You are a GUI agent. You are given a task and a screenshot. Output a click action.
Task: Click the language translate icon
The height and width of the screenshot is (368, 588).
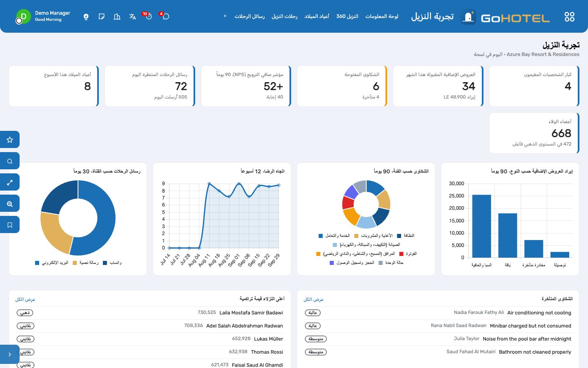click(133, 17)
